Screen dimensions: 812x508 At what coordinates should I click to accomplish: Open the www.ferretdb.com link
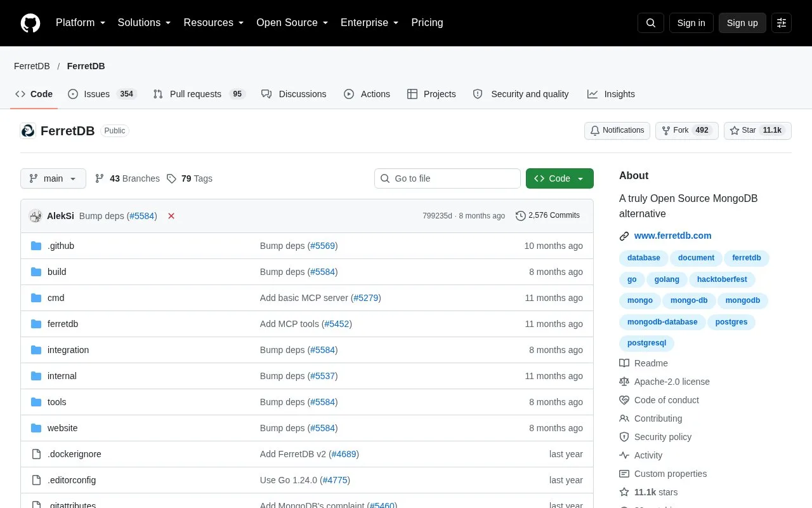pos(672,236)
